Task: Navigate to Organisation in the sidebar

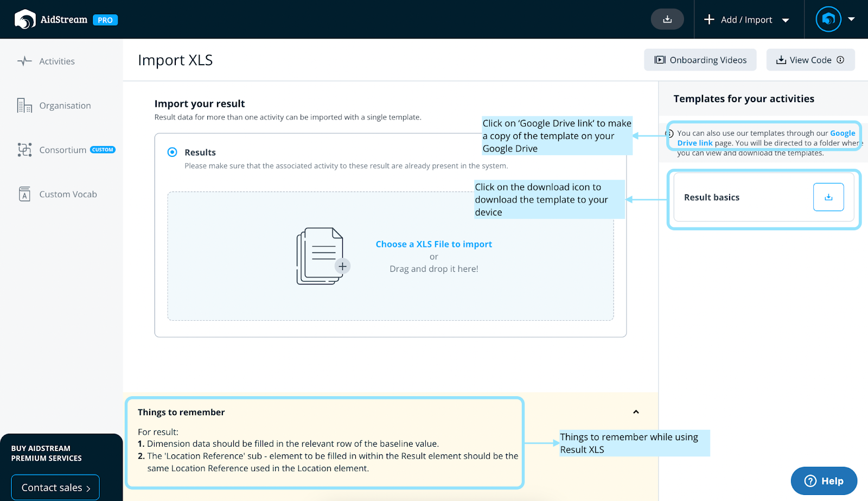Action: coord(65,105)
